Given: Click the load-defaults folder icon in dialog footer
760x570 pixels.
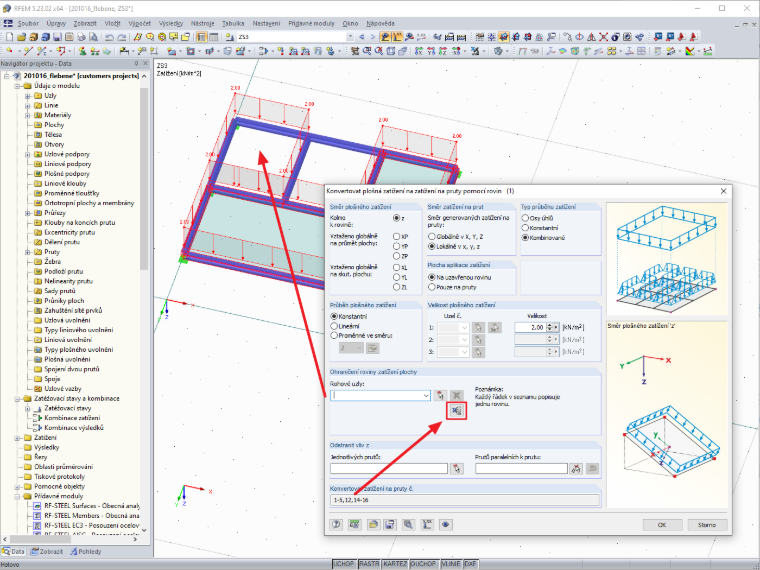Looking at the screenshot, I should click(x=373, y=524).
